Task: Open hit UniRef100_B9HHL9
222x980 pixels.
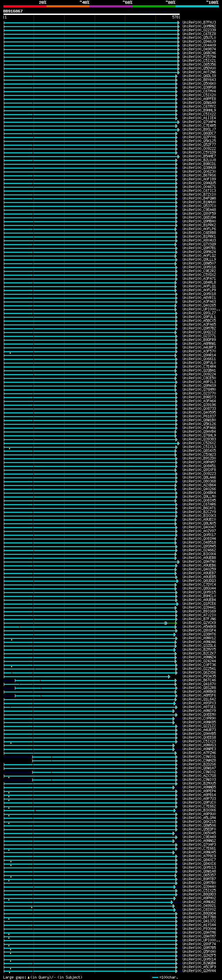Action: click(x=199, y=110)
